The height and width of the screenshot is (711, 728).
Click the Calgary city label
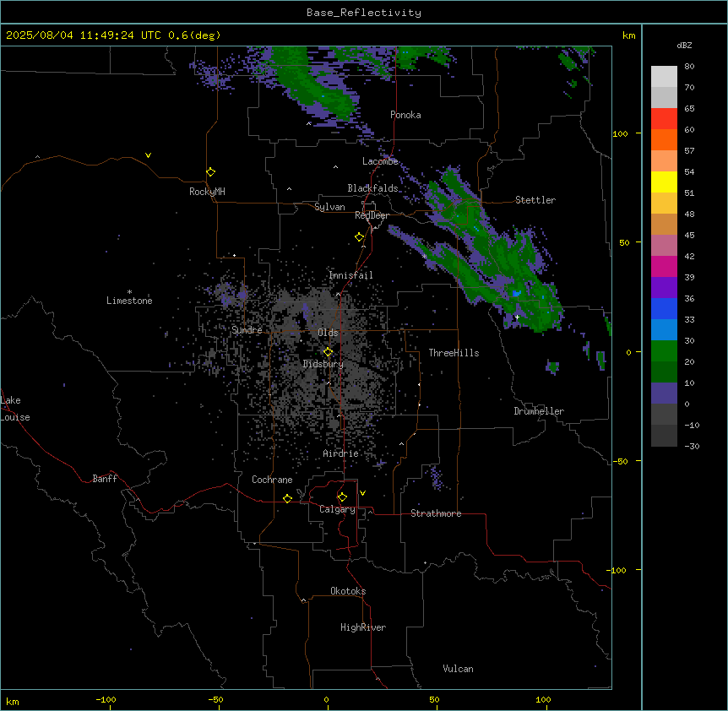pyautogui.click(x=337, y=509)
